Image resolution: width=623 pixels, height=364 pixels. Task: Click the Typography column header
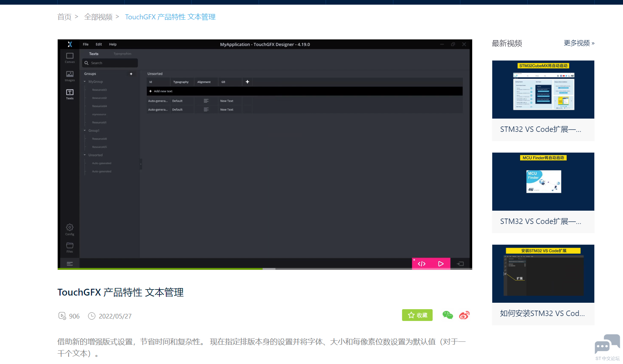(182, 82)
